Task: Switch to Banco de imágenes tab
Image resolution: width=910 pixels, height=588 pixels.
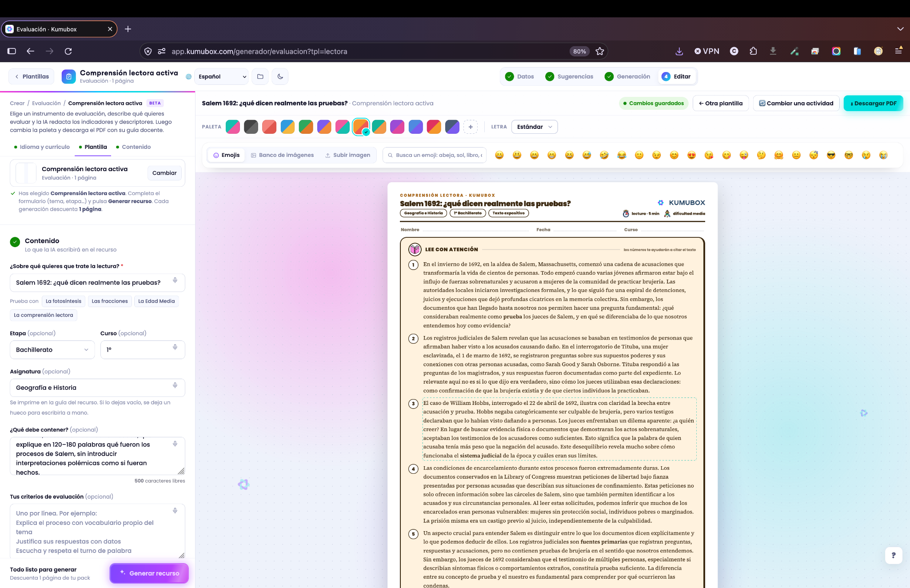Action: coord(282,155)
